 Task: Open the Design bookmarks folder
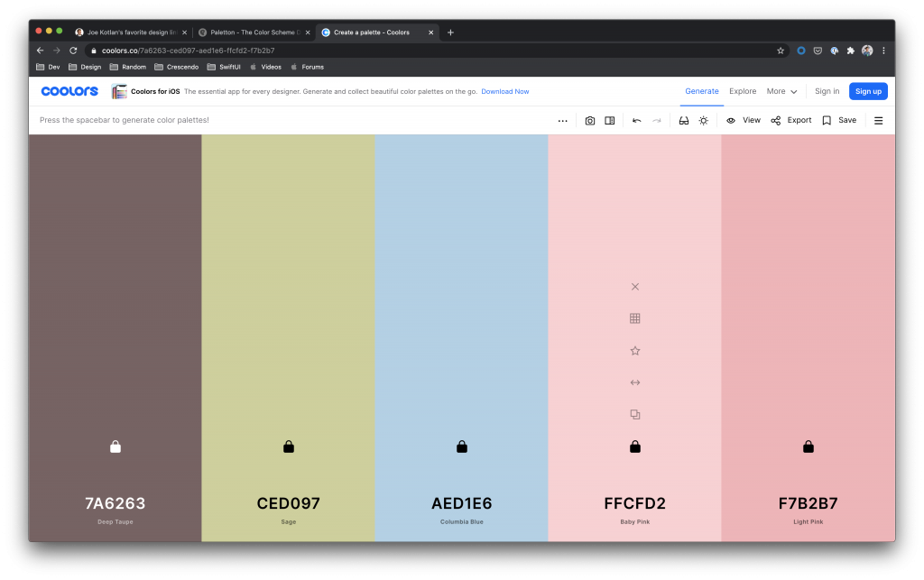coord(85,67)
